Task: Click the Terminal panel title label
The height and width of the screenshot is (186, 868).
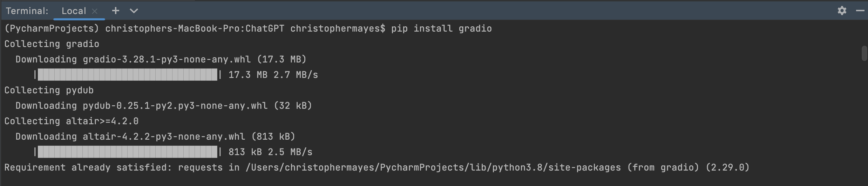Action: 27,11
